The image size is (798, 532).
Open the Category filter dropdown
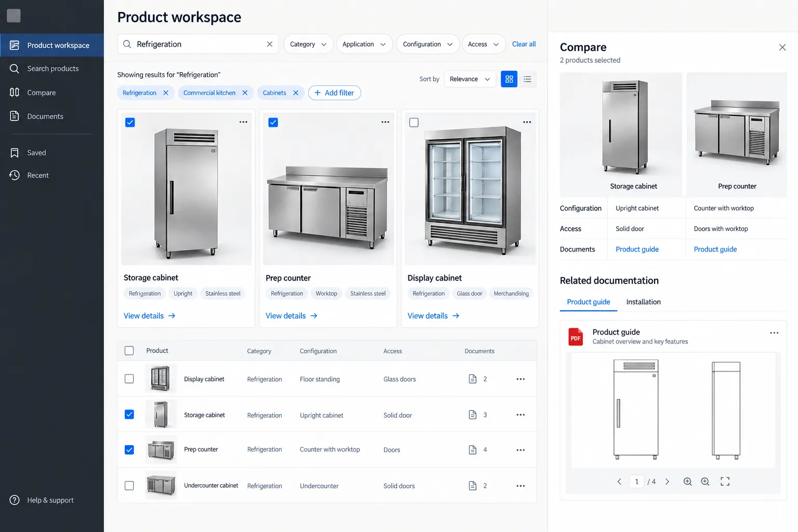point(308,44)
